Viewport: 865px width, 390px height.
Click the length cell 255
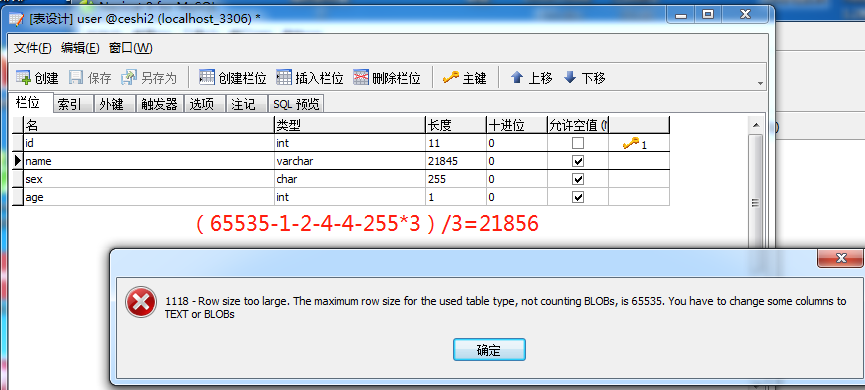point(456,179)
